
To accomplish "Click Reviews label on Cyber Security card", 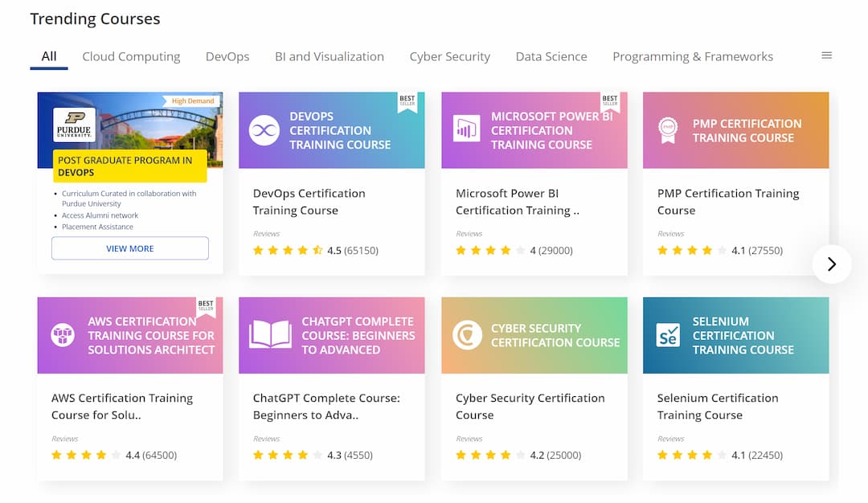I will [469, 439].
